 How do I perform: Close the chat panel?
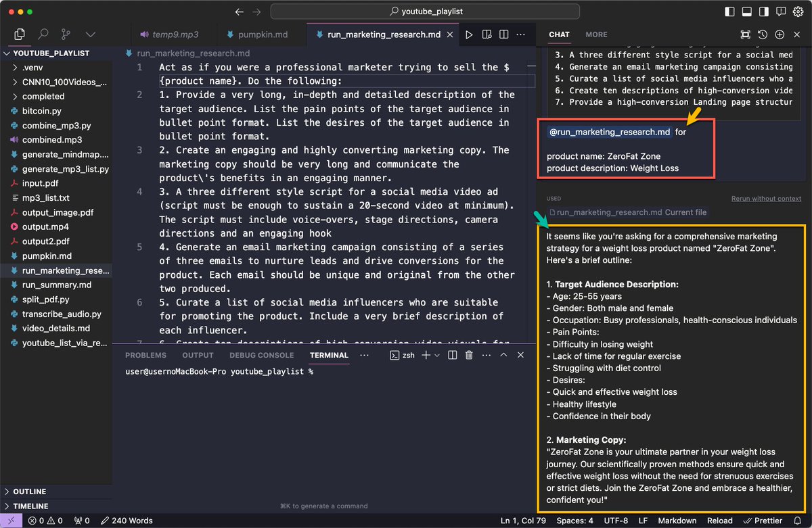pos(797,34)
